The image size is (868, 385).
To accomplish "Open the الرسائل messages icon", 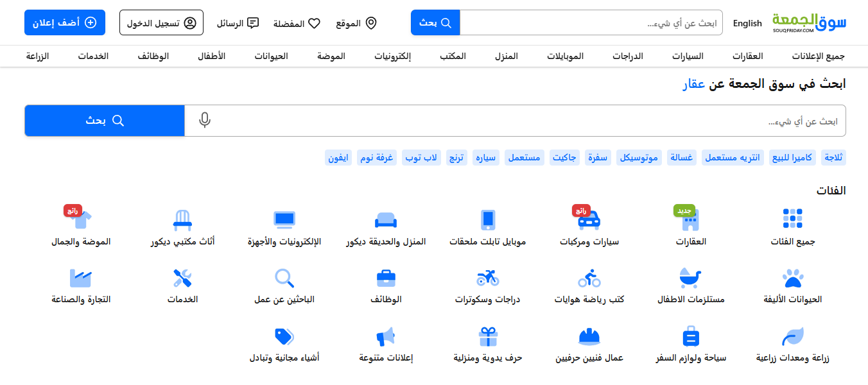I will [253, 22].
